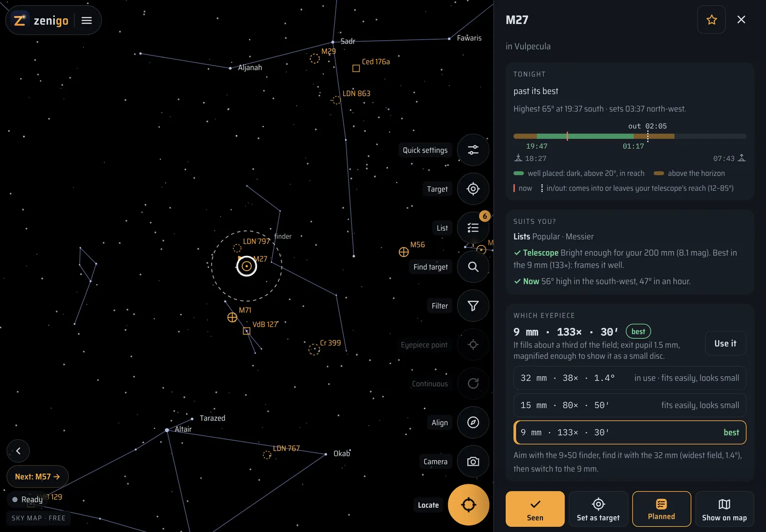
Task: Click Set as target button
Action: click(x=598, y=509)
